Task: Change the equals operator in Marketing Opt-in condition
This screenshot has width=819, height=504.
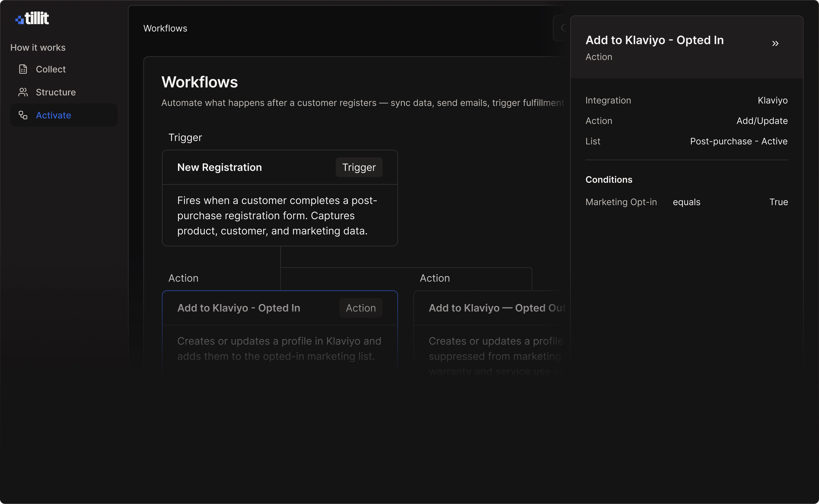Action: pos(686,202)
